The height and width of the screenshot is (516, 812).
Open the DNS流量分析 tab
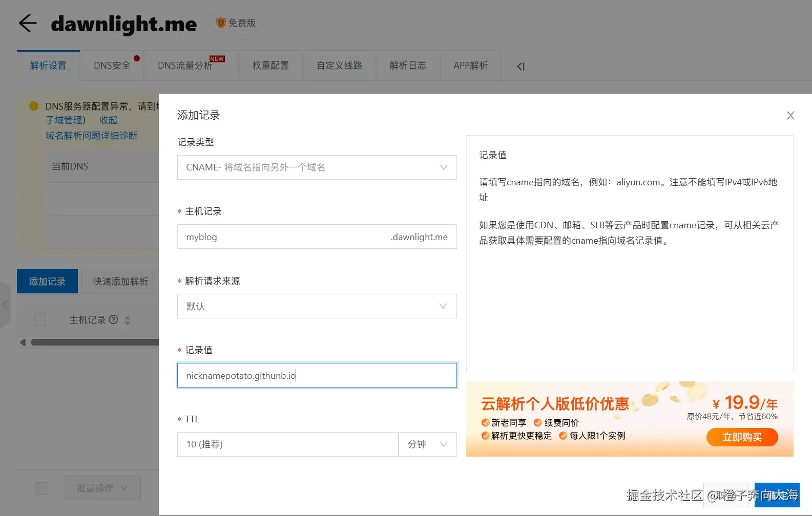click(x=191, y=66)
